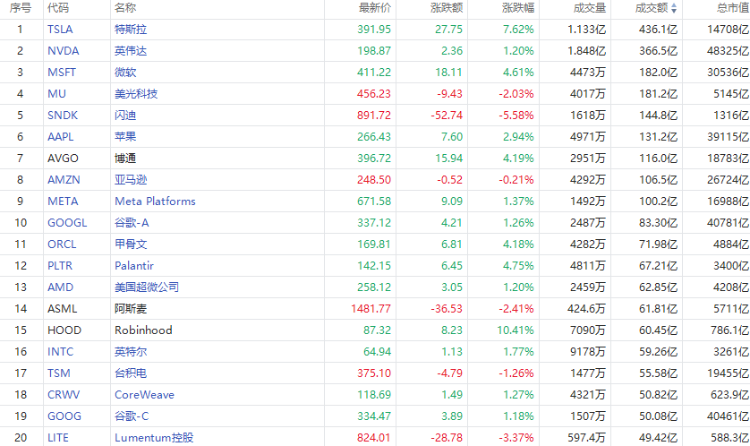
Task: Select the AVGO ticker code
Action: (x=63, y=158)
